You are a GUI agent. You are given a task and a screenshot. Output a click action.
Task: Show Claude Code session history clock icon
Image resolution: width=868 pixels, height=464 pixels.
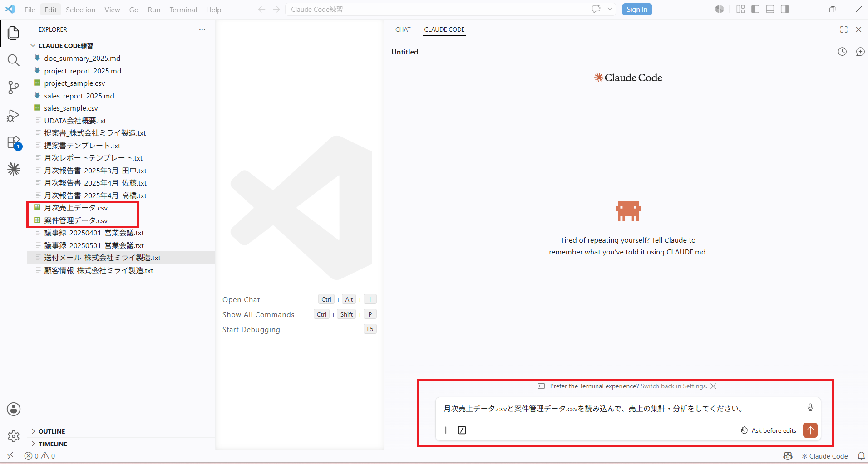pos(842,52)
